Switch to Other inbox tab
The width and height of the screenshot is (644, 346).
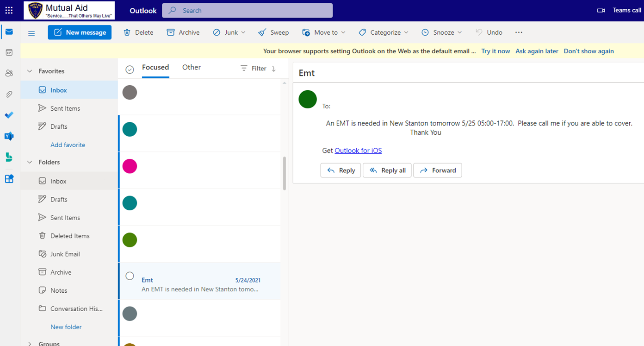[x=192, y=67]
